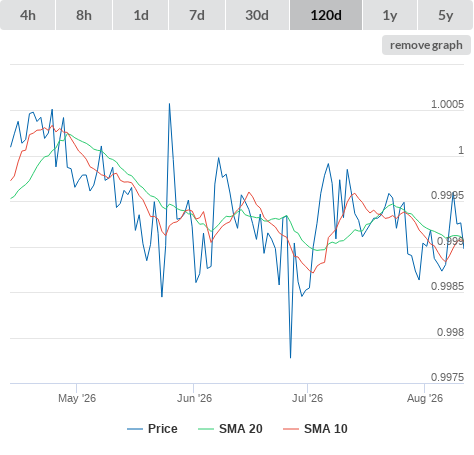Click the remove graph button
This screenshot has width=474, height=455.
click(x=426, y=45)
